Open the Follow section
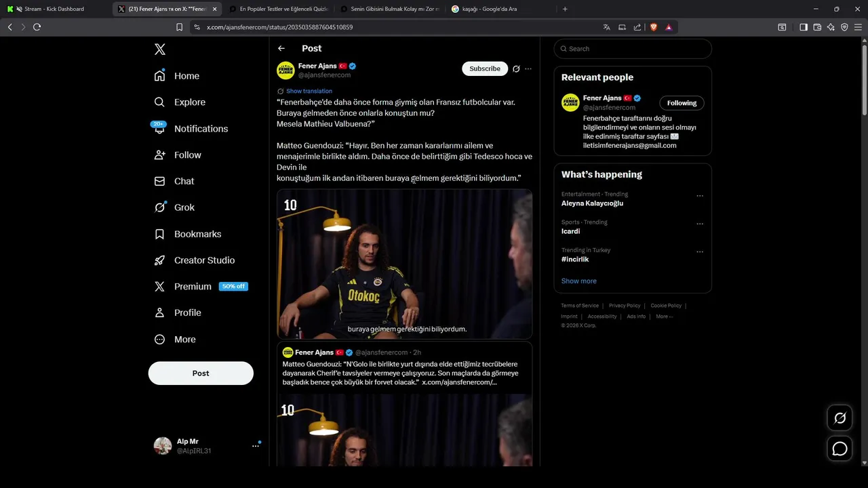This screenshot has width=868, height=488. pos(178,155)
